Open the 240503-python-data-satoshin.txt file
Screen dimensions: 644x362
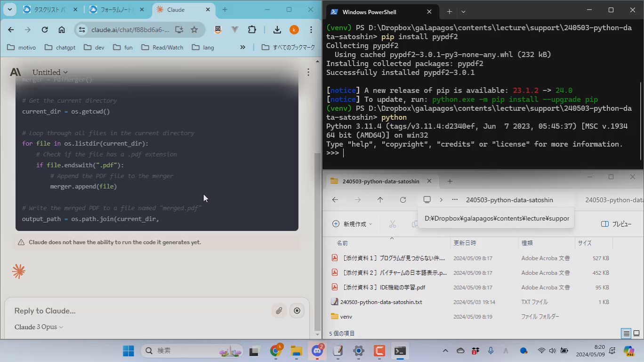coord(381,302)
